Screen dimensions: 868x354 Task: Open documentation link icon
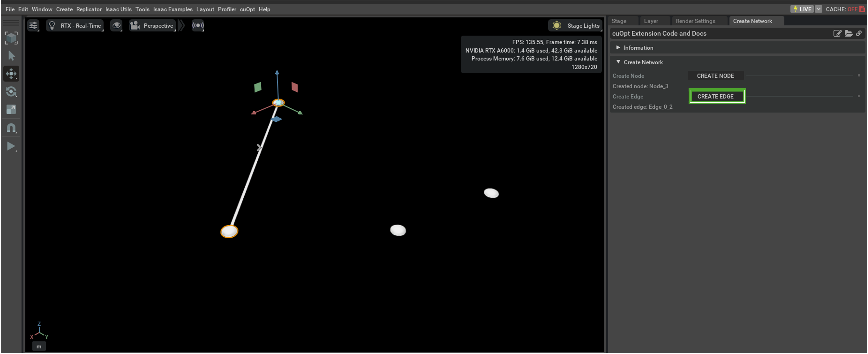pyautogui.click(x=859, y=33)
